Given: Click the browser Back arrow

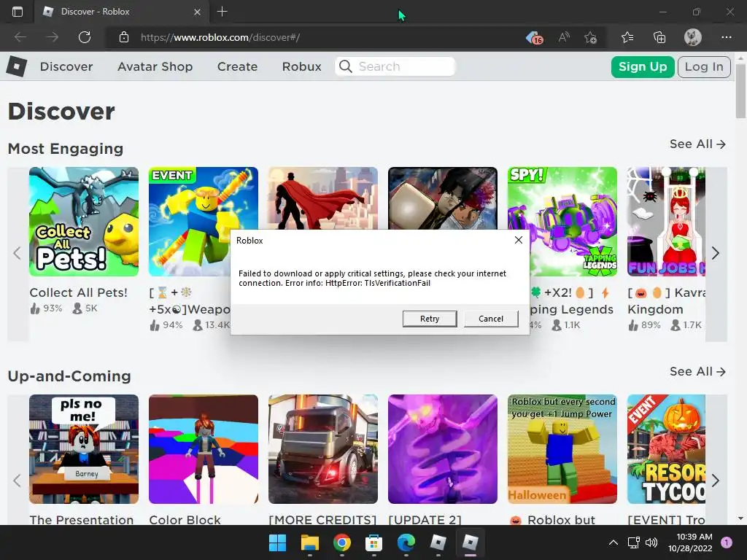Looking at the screenshot, I should 20,37.
